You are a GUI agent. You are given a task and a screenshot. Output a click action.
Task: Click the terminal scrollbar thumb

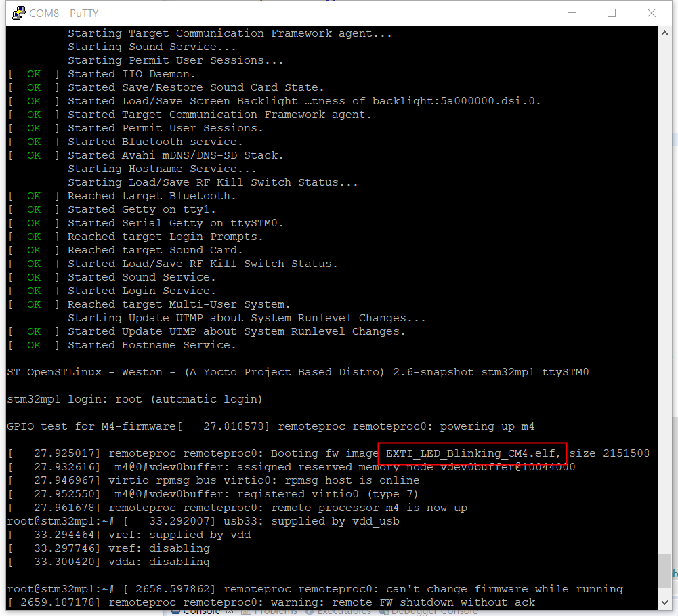[x=664, y=571]
